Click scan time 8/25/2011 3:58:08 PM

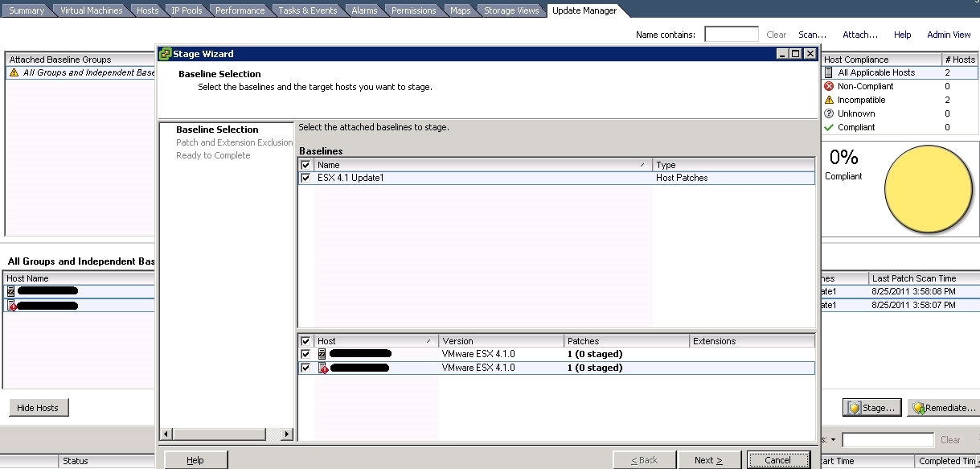pos(913,291)
